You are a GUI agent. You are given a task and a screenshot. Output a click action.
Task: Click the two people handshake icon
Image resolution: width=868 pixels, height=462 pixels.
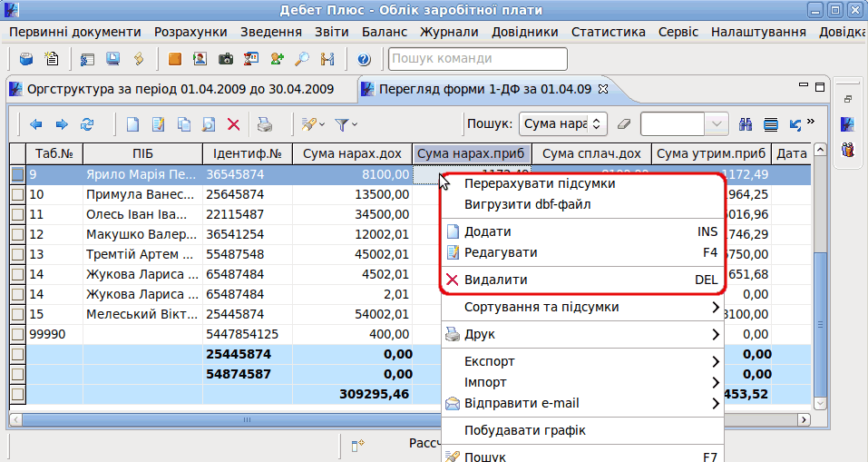click(327, 59)
